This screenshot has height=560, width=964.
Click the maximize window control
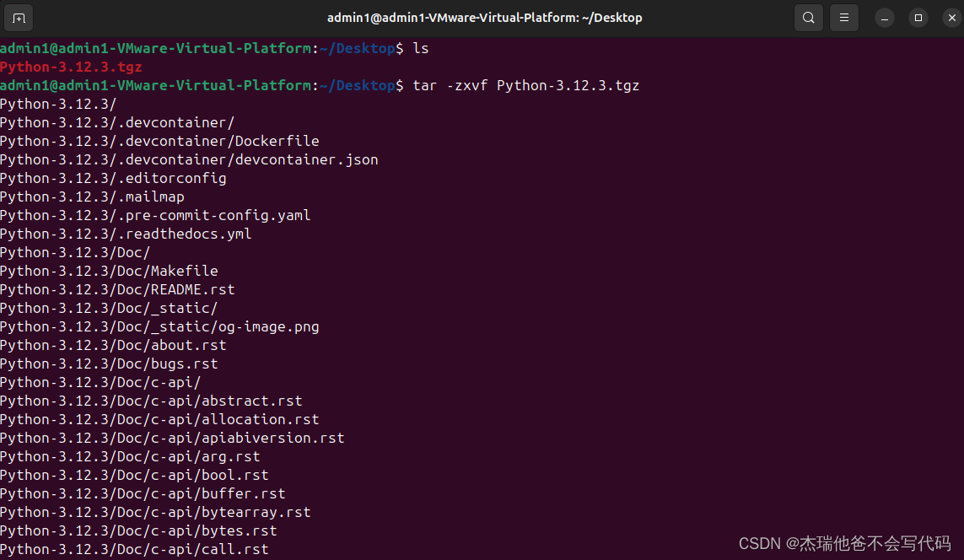click(x=918, y=17)
